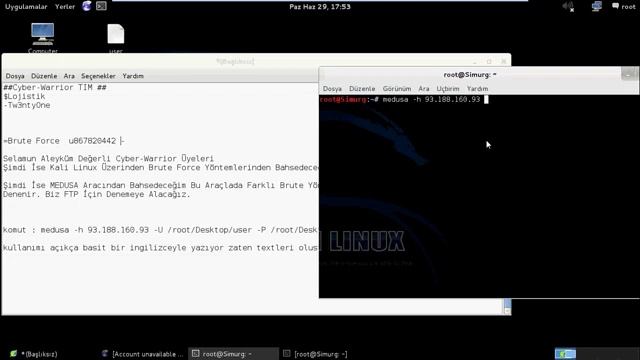This screenshot has width=640, height=360.
Task: Click the 'komut : medusa' command line
Action: [160, 230]
